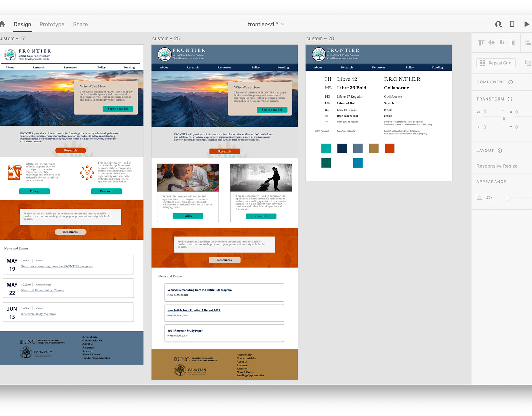Select the custom – 28 artboard title
Image resolution: width=532 pixels, height=416 pixels.
tap(320, 38)
